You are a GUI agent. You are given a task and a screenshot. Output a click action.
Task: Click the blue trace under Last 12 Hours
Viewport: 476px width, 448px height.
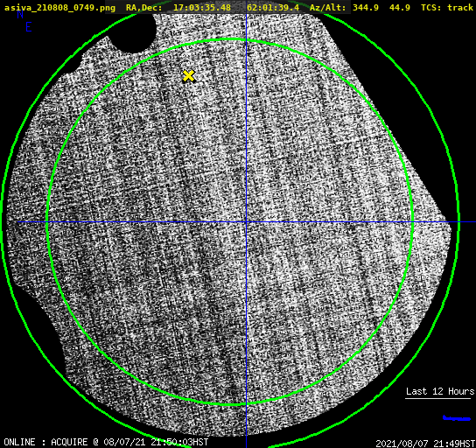point(457,418)
